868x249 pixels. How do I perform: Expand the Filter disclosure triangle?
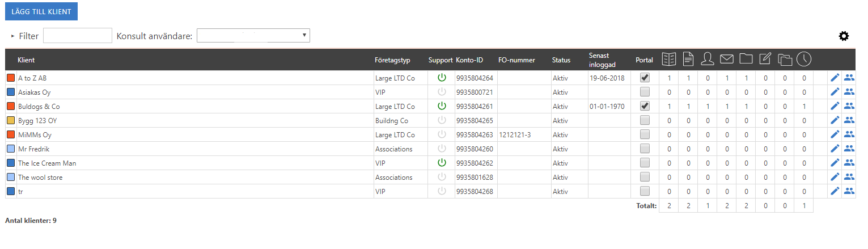[x=12, y=36]
